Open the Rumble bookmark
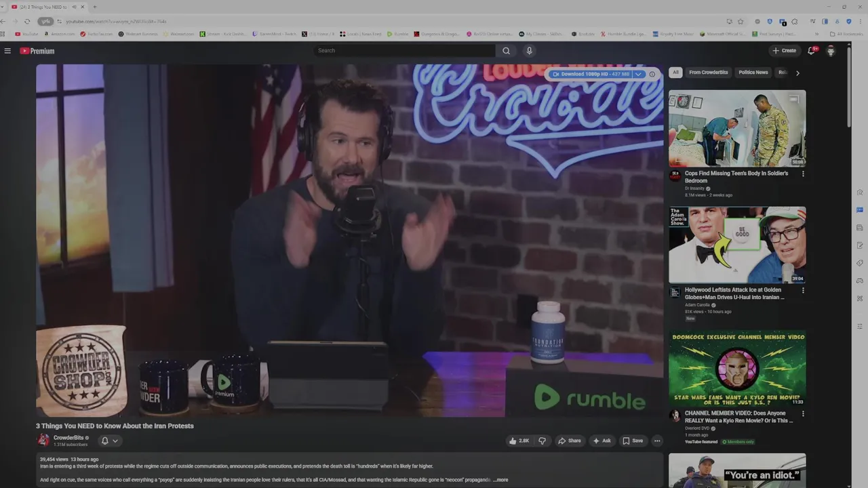This screenshot has width=868, height=488. click(x=398, y=34)
